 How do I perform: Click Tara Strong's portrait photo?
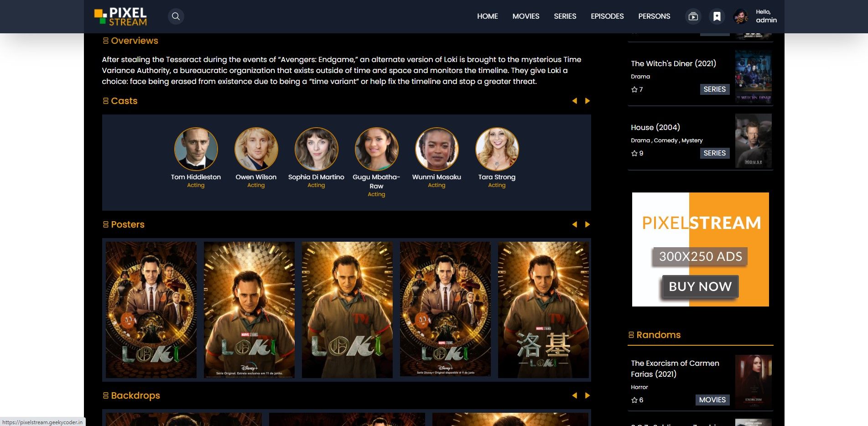click(x=497, y=149)
